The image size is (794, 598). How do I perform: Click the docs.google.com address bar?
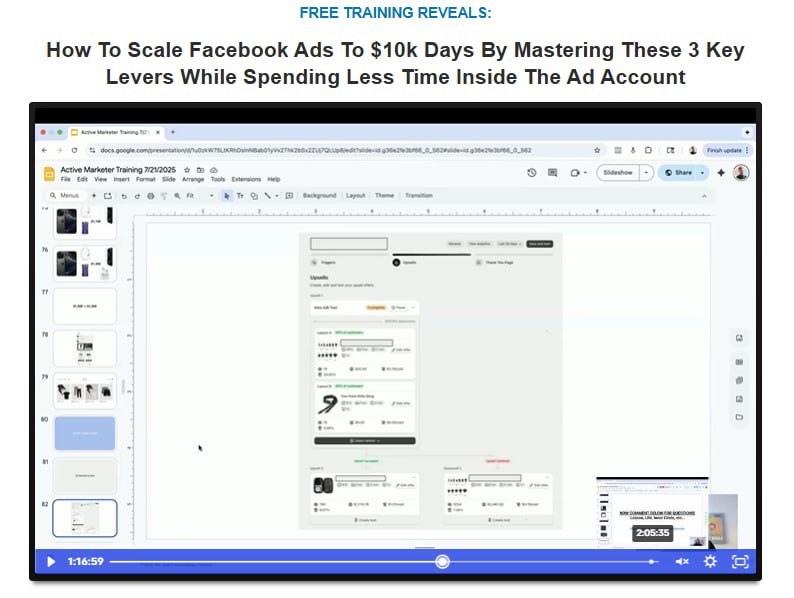pos(315,150)
